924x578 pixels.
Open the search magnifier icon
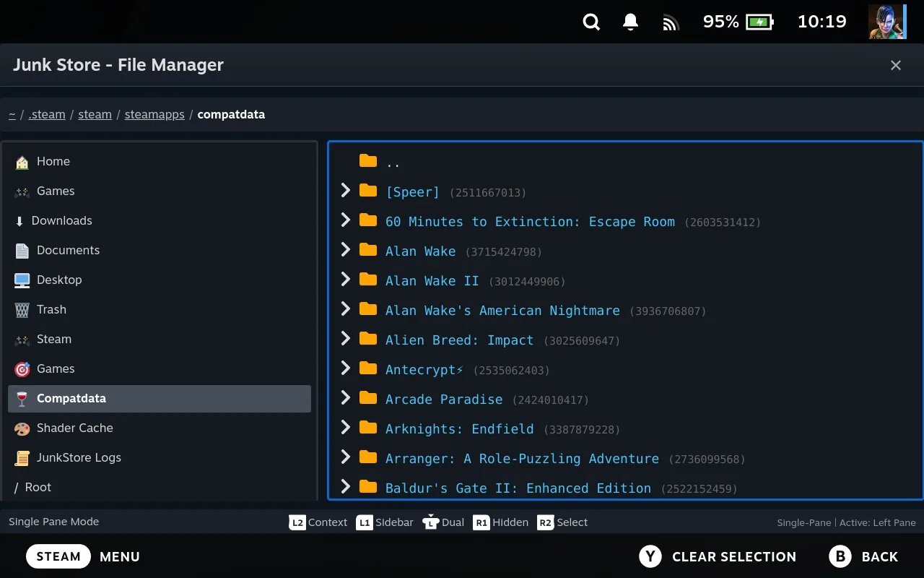pos(591,22)
